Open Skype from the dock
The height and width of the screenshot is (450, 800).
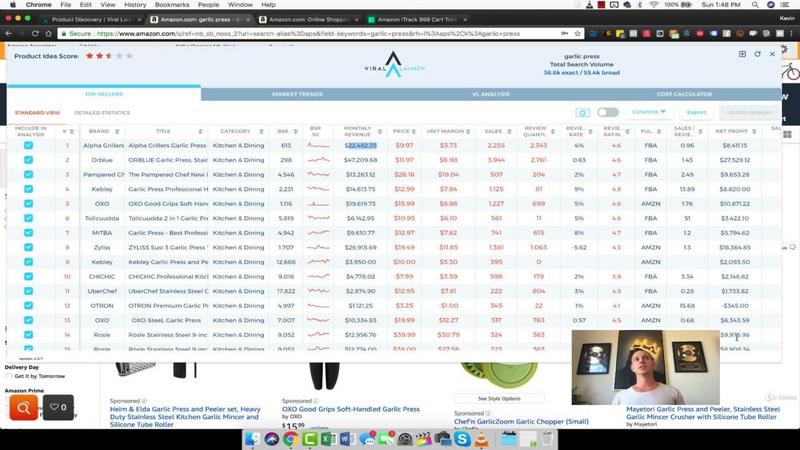(x=462, y=439)
